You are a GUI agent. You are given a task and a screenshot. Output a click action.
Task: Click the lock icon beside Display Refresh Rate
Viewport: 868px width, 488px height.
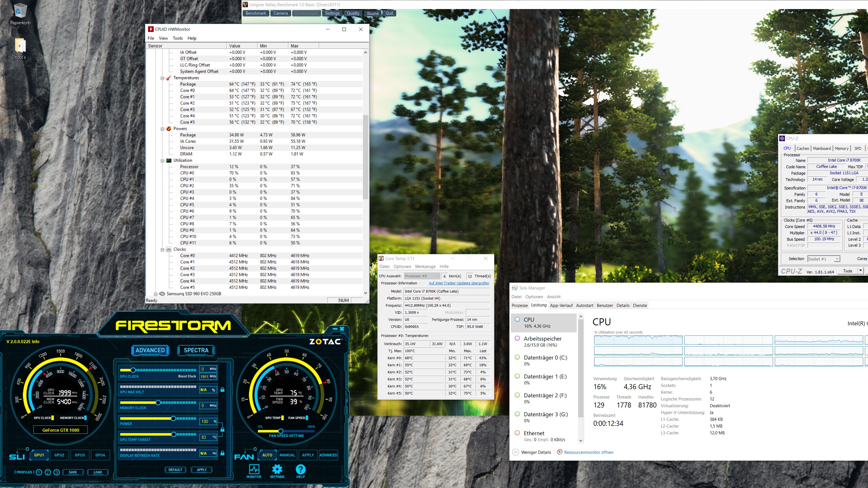pyautogui.click(x=222, y=453)
